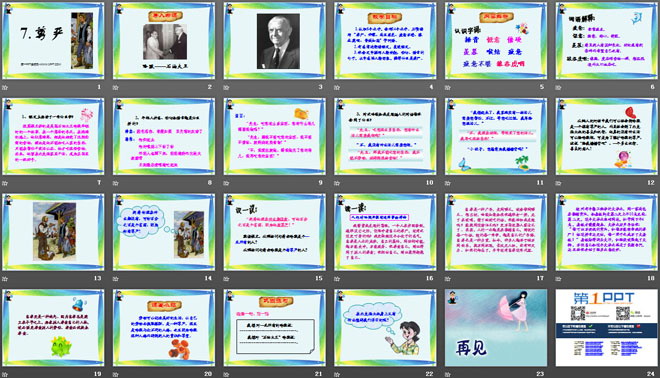Click the animation star icon under slide 2
The image size is (660, 378).
pos(115,88)
